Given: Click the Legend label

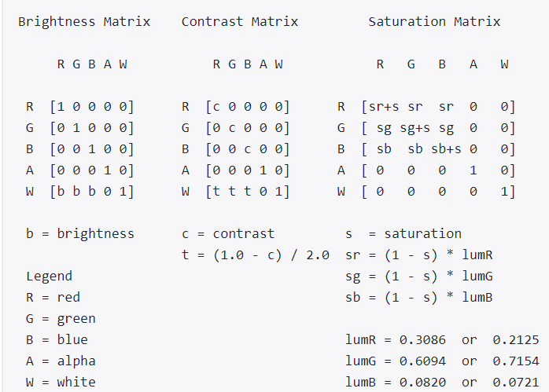Looking at the screenshot, I should 49,276.
